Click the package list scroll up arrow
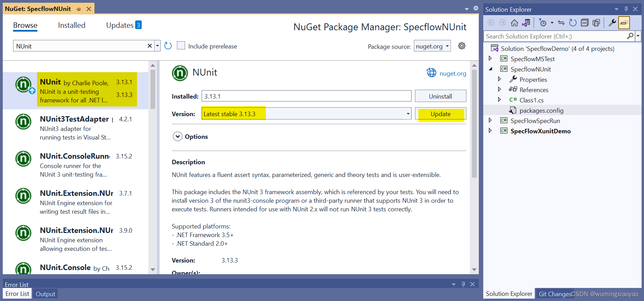Image resolution: width=644 pixels, height=301 pixels. pyautogui.click(x=153, y=65)
